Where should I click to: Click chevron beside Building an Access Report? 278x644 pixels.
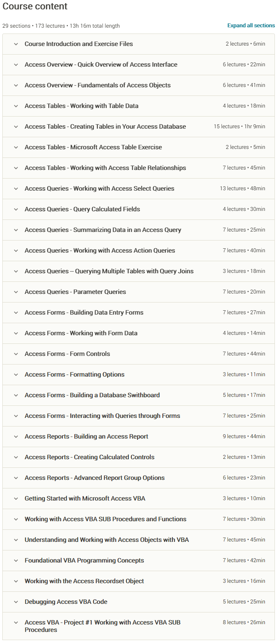tap(16, 437)
